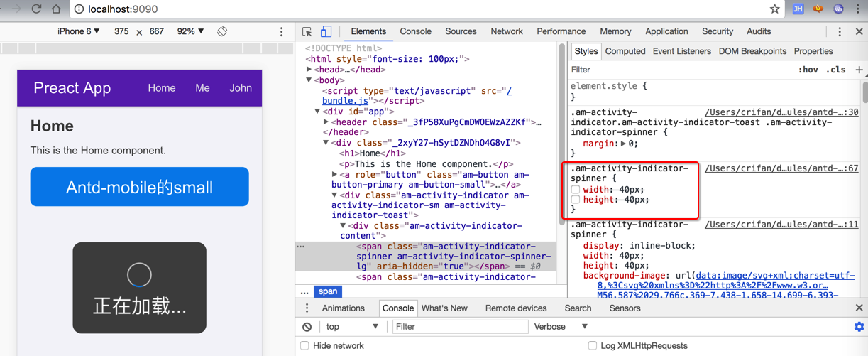Open console settings gear icon
This screenshot has width=868, height=356.
(859, 327)
